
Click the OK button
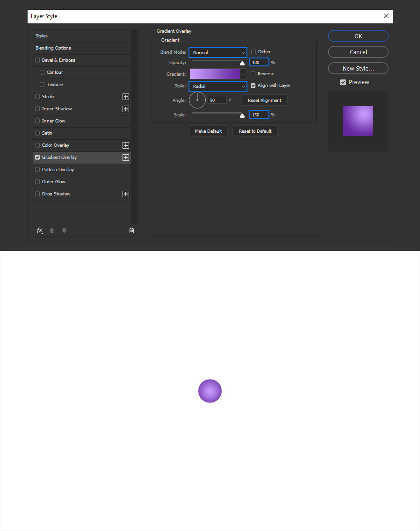pyautogui.click(x=358, y=36)
